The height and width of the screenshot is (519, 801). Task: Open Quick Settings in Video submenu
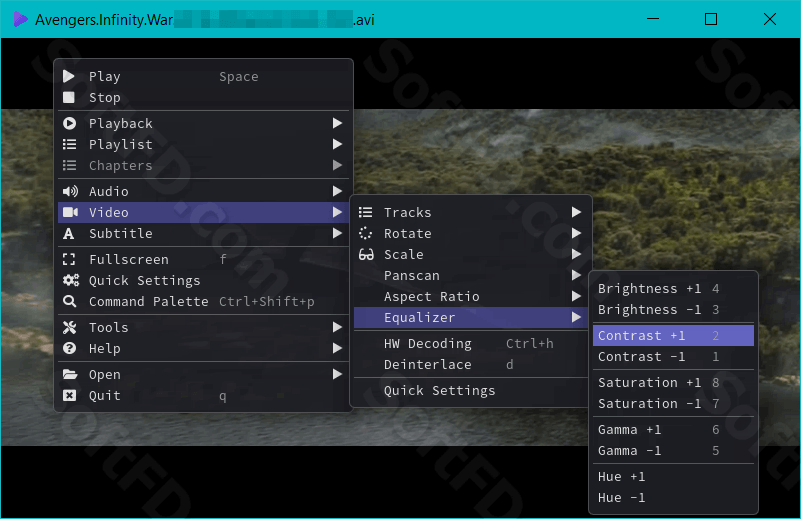[x=470, y=391]
